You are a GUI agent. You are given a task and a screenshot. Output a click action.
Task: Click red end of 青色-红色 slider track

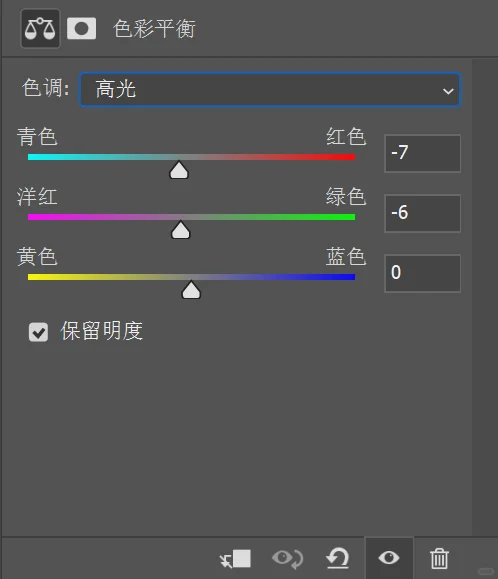coord(349,157)
